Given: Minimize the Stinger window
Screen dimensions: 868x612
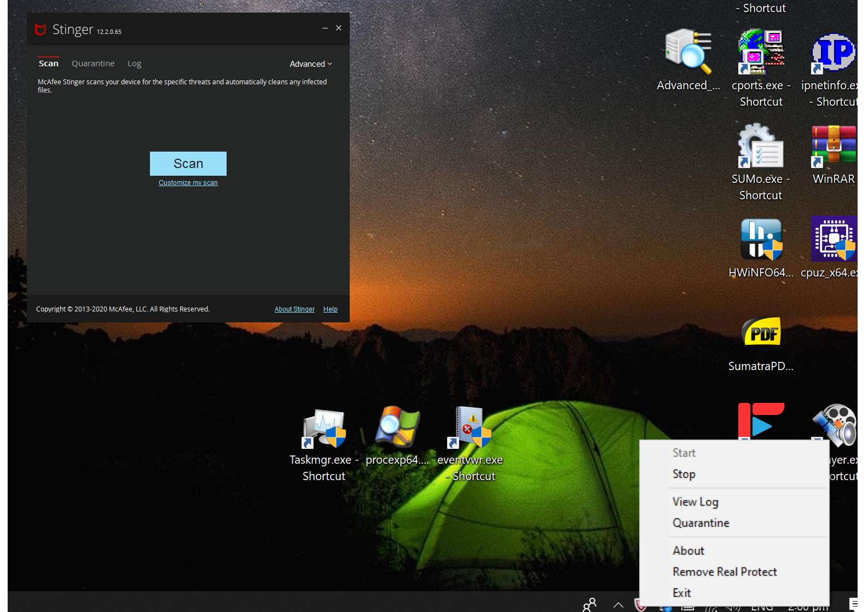Looking at the screenshot, I should click(x=325, y=28).
